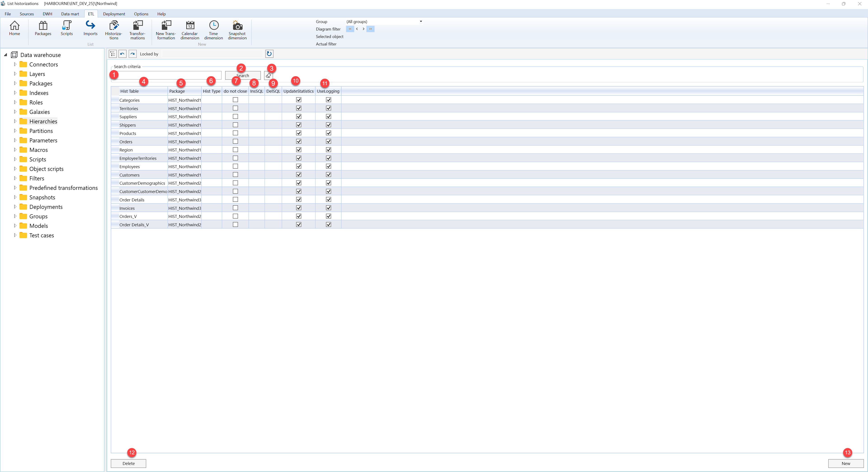
Task: Jump to last diagram filter
Action: pyautogui.click(x=370, y=29)
